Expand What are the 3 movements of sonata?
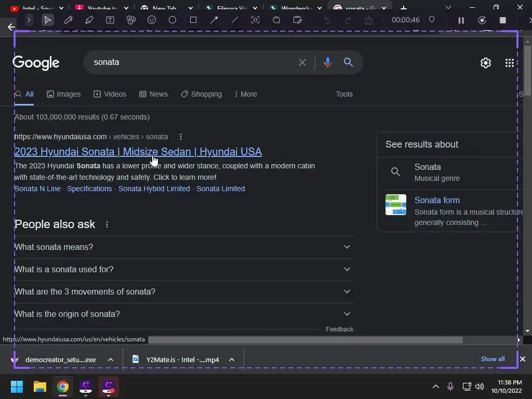The image size is (532, 399). [x=183, y=292]
